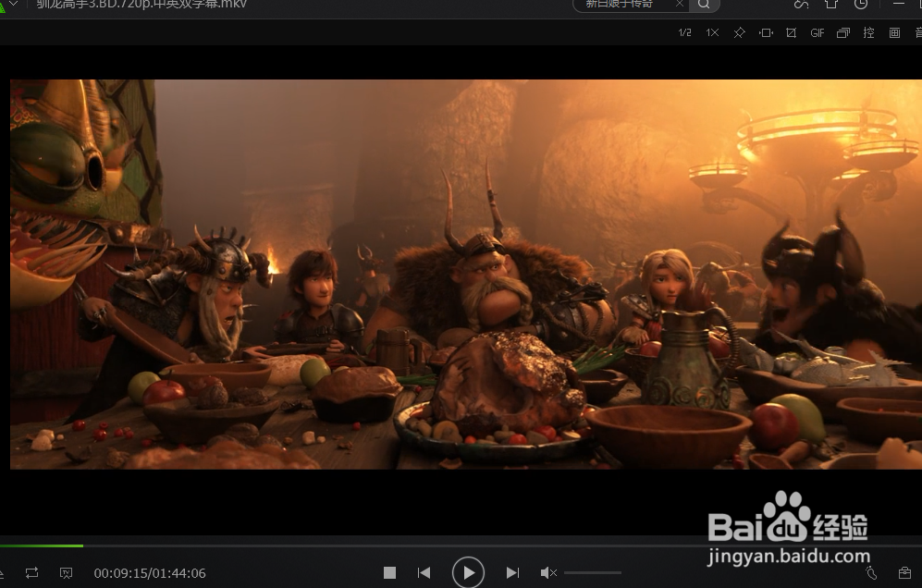
Task: Skip to the previous video
Action: [x=424, y=572]
